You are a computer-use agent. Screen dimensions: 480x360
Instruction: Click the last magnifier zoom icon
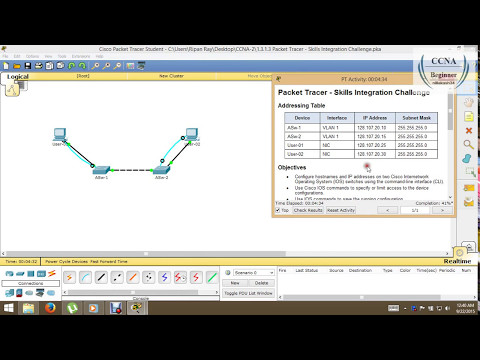(117, 66)
